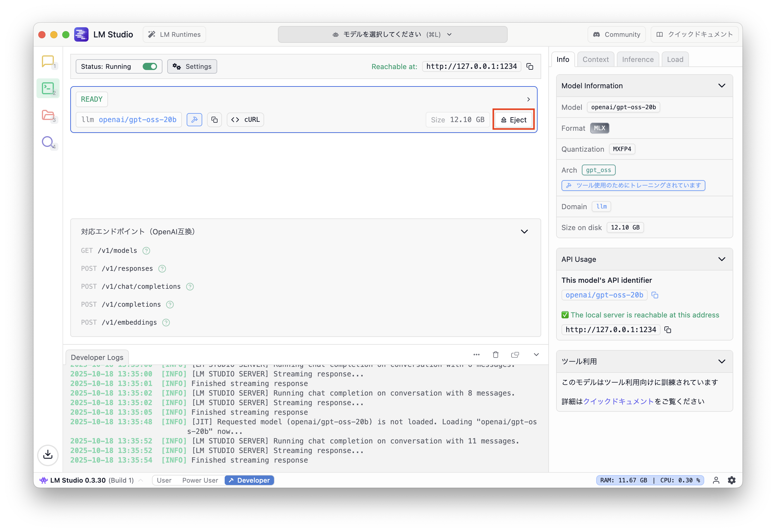The height and width of the screenshot is (532, 776).
Task: Toggle the server Status Running switch
Action: (150, 66)
